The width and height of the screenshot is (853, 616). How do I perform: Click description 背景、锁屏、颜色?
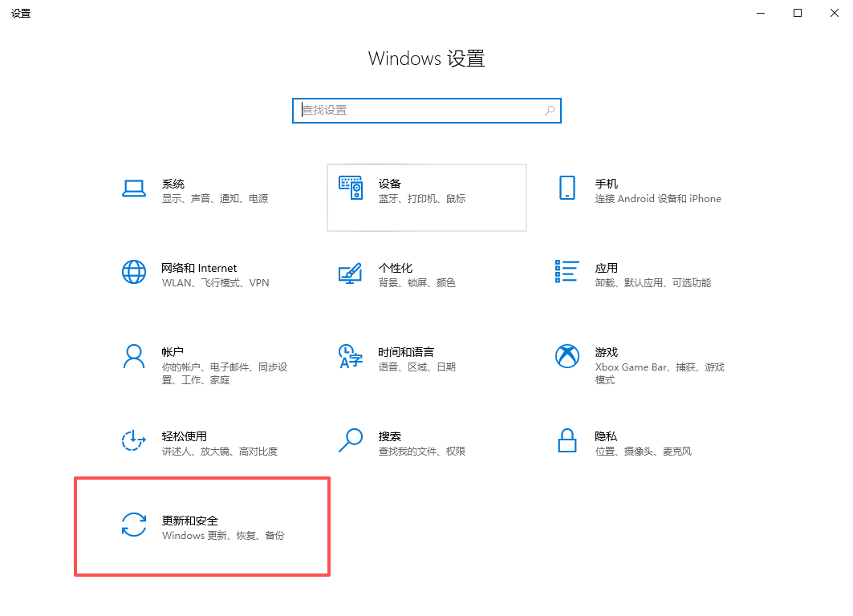point(416,283)
